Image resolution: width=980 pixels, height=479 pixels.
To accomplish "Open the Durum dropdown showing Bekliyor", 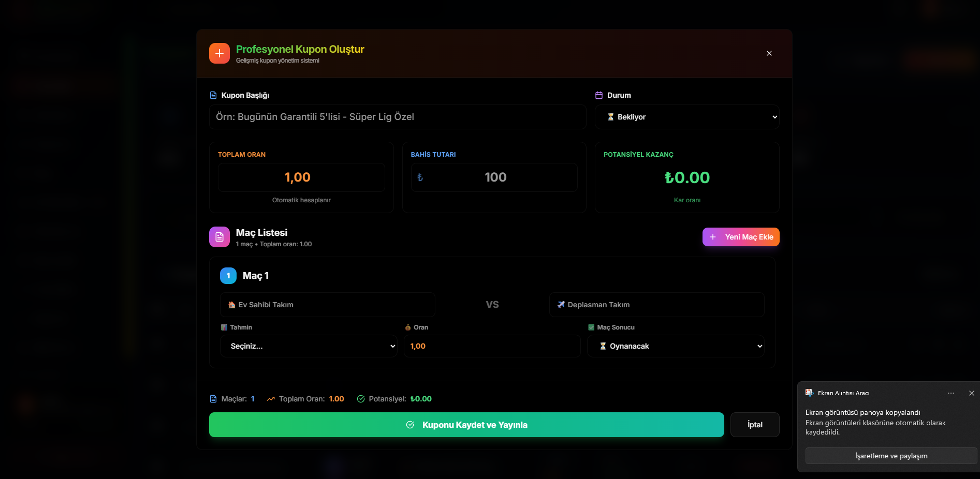I will (x=686, y=117).
